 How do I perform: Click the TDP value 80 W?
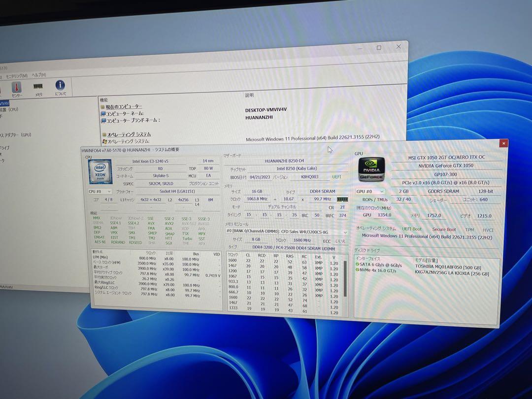[x=208, y=168]
